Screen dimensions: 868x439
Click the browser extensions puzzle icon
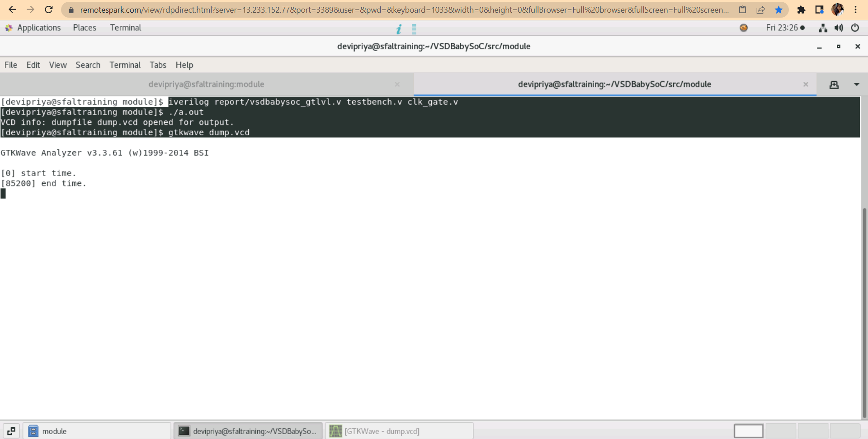tap(802, 10)
